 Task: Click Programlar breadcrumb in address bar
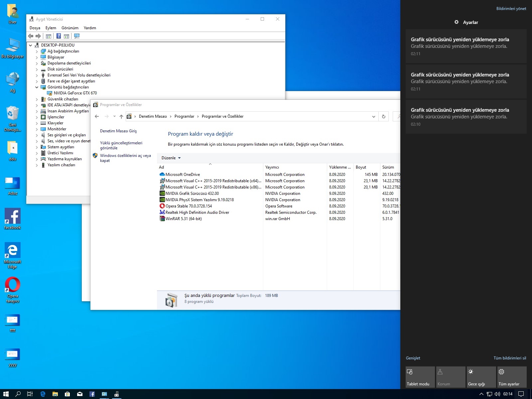184,116
